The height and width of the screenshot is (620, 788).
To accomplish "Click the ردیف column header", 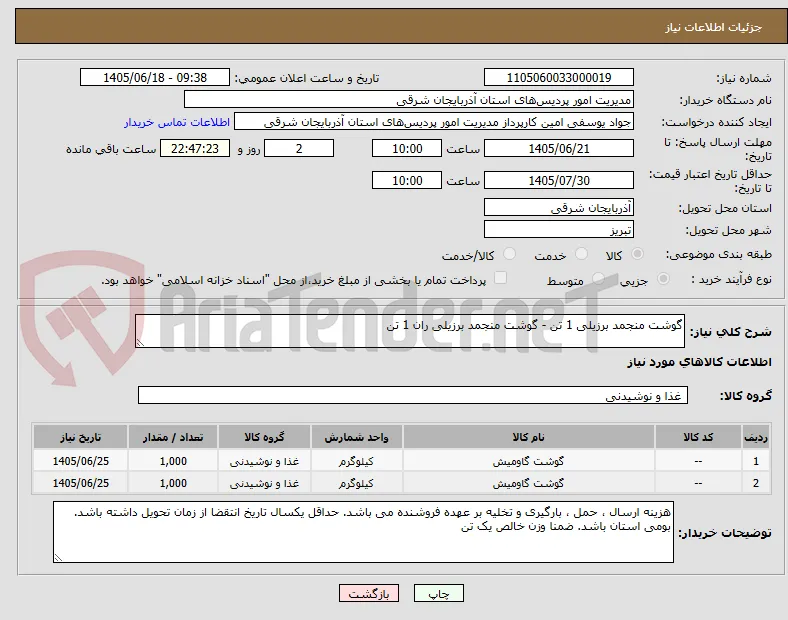I will coord(755,437).
